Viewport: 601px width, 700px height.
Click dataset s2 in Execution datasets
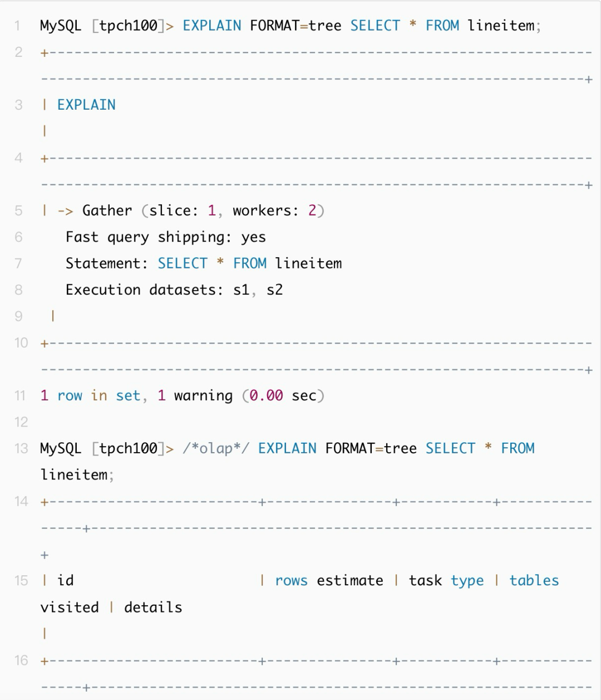click(275, 290)
